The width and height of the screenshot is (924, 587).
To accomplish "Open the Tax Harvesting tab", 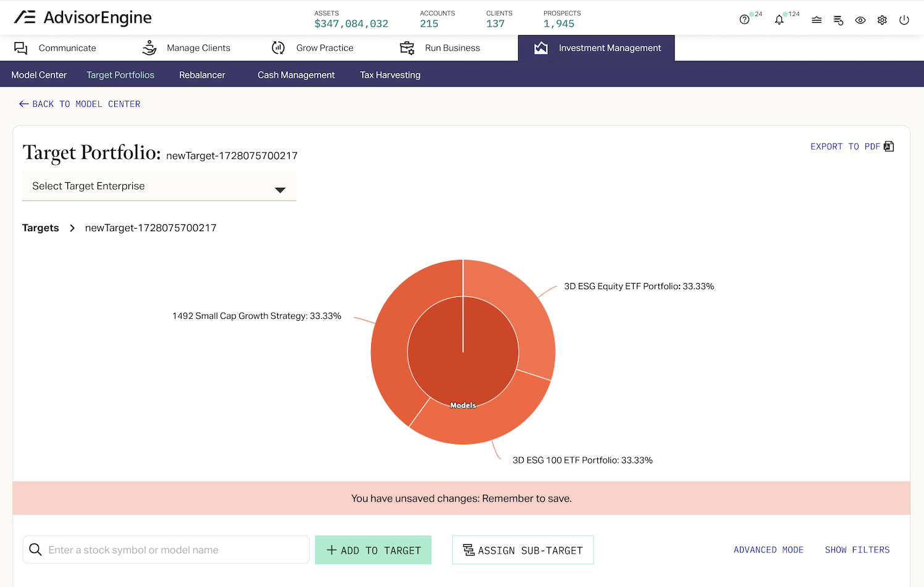I will (390, 75).
